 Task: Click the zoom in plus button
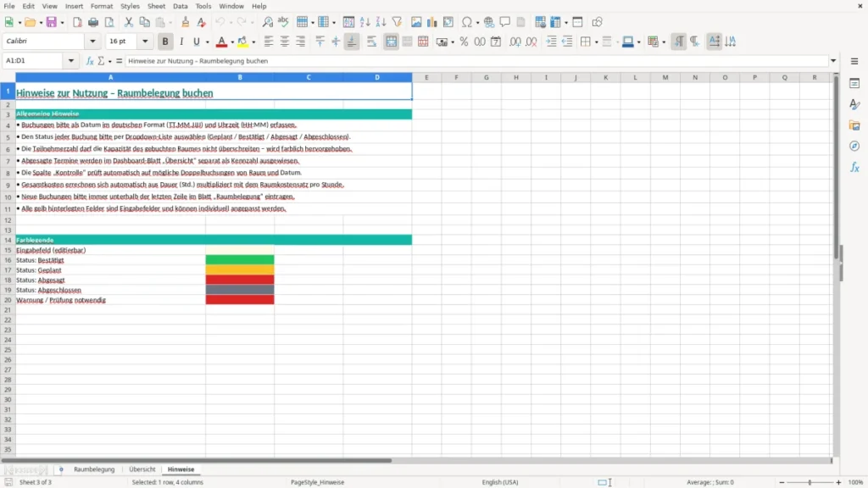[x=838, y=482]
